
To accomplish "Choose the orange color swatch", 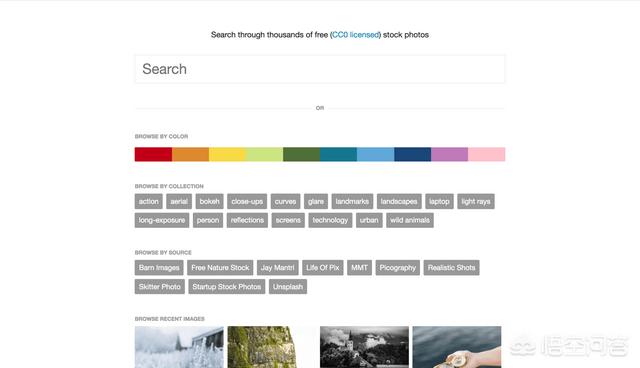I will tap(190, 155).
